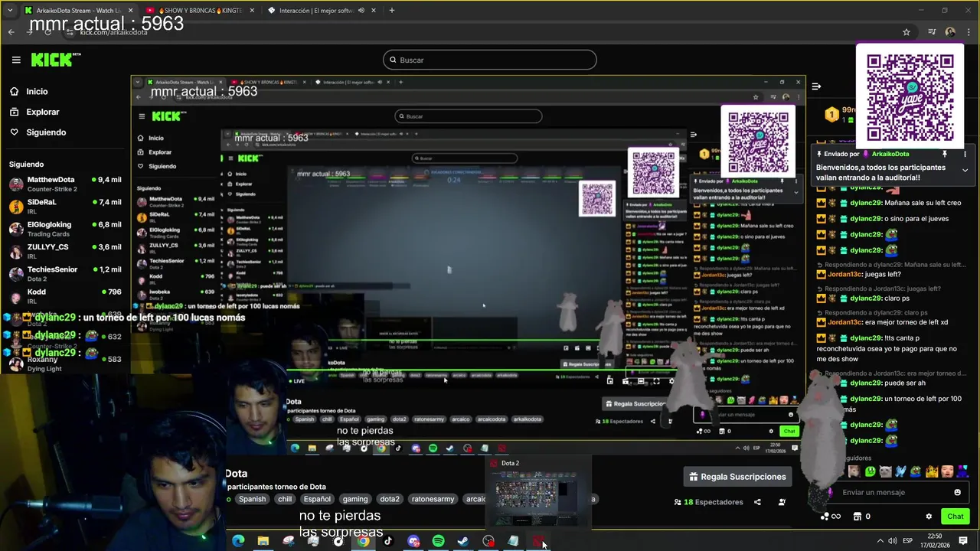Unpin the pinned message via pin icon

[x=945, y=154]
